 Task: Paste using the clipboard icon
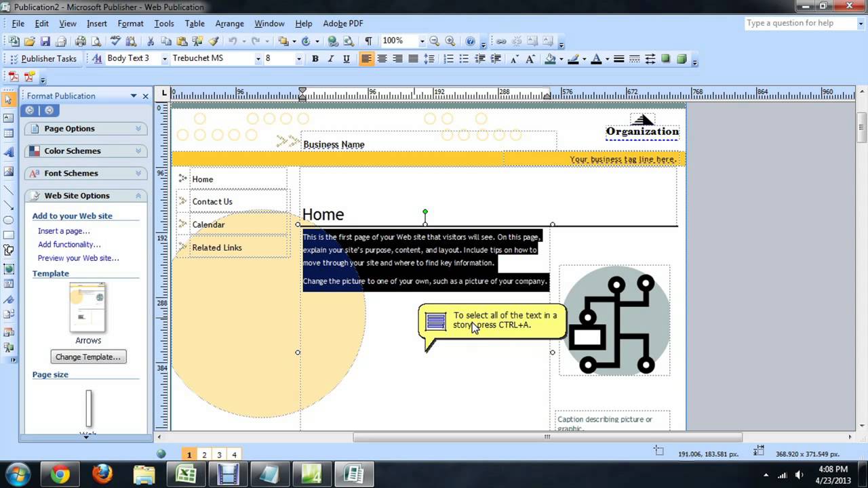tap(182, 41)
